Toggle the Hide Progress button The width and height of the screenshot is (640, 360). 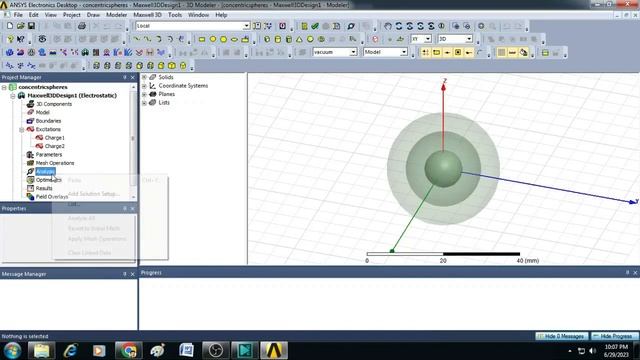point(614,336)
